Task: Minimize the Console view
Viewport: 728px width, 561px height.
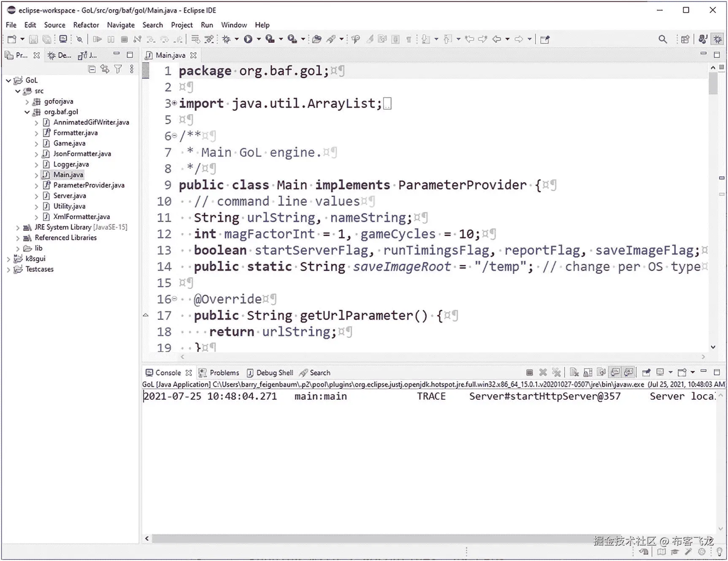Action: point(703,371)
